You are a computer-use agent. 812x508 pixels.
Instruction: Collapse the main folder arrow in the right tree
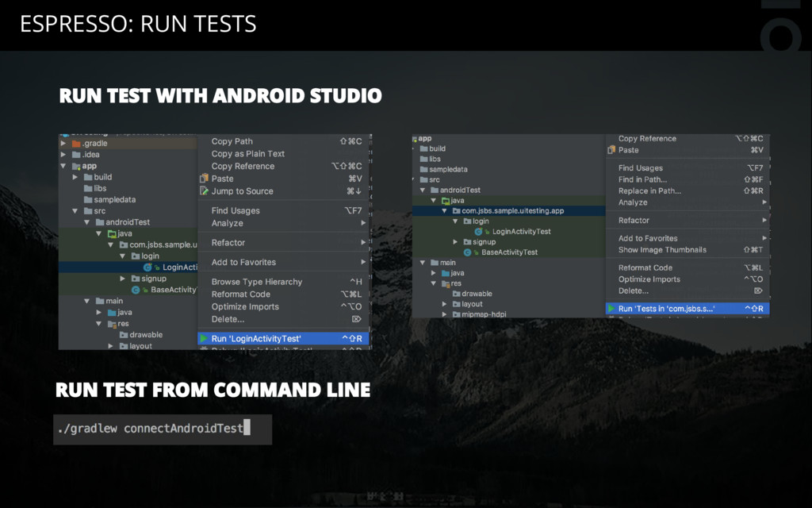tap(423, 263)
